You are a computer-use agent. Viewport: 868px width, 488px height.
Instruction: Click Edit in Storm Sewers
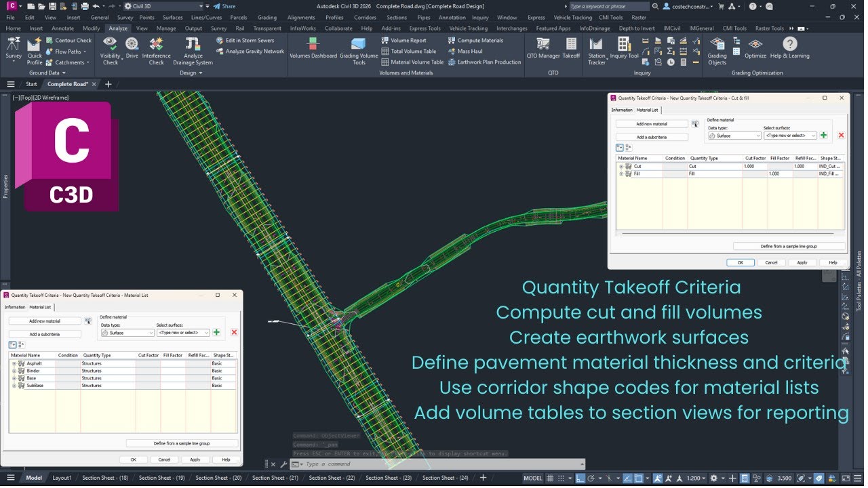(x=245, y=41)
